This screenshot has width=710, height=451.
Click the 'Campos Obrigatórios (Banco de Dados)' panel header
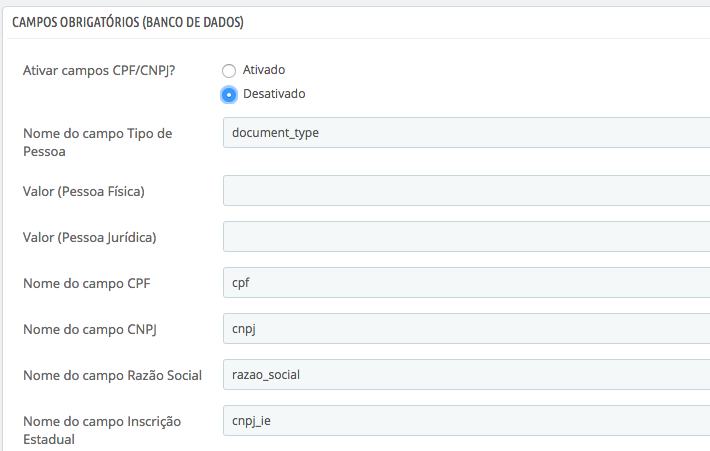tap(127, 22)
